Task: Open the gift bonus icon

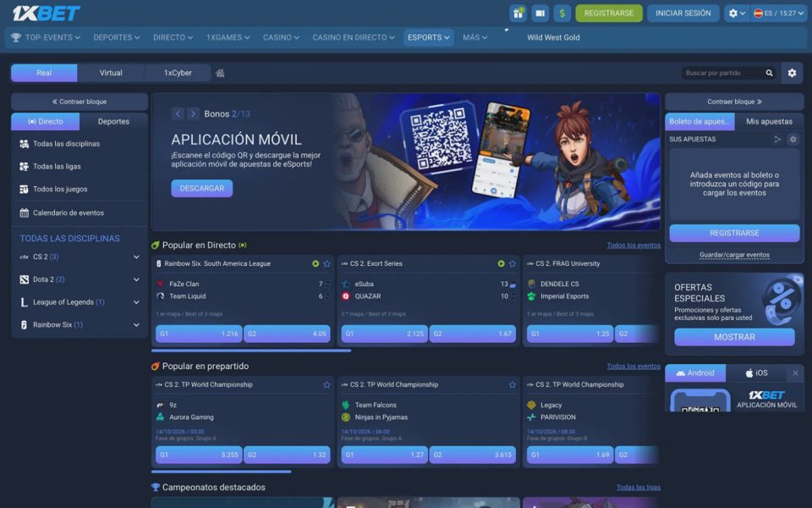Action: point(518,13)
